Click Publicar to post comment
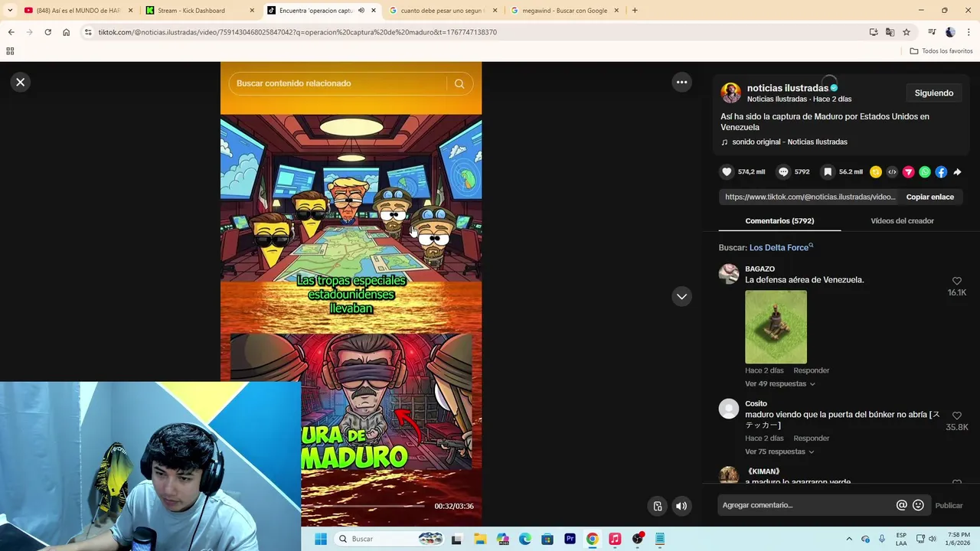Image resolution: width=980 pixels, height=551 pixels. [949, 505]
